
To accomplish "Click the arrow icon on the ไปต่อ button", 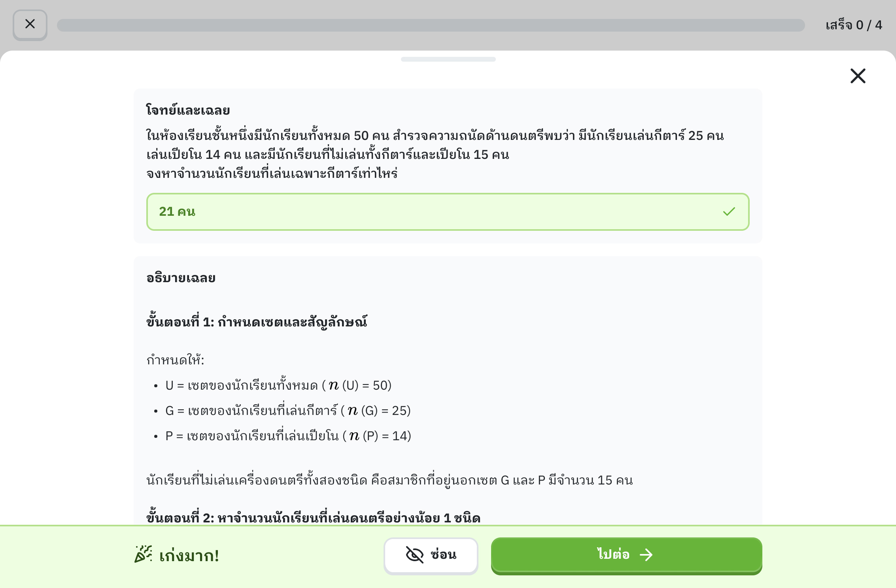I will [646, 555].
